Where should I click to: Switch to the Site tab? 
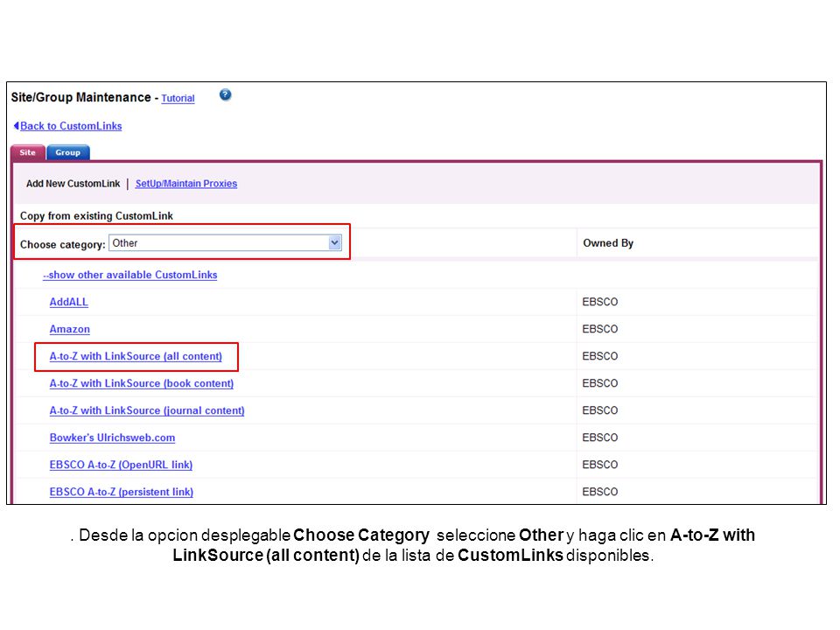click(x=28, y=152)
